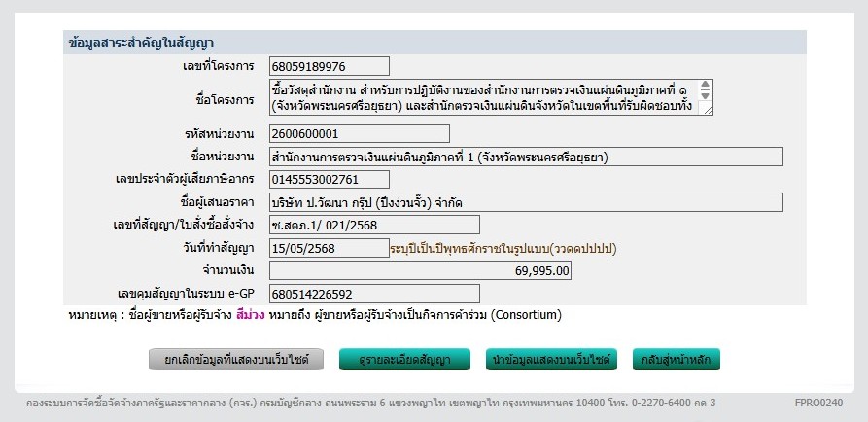Click the resize grip of project name textarea
Screen dimensions: 868x422
[709, 110]
